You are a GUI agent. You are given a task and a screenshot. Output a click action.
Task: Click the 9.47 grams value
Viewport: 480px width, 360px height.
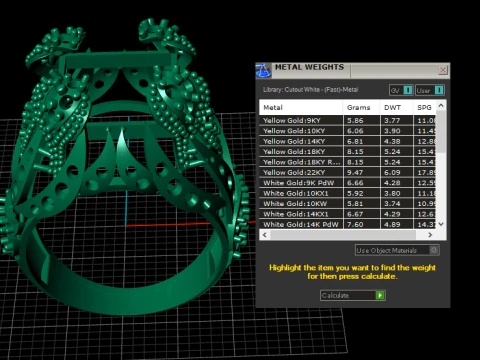[x=355, y=173]
